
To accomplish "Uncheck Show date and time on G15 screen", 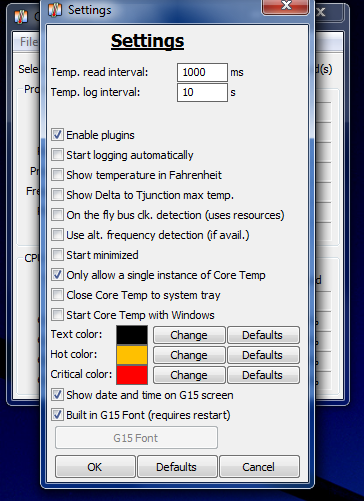I will point(57,395).
